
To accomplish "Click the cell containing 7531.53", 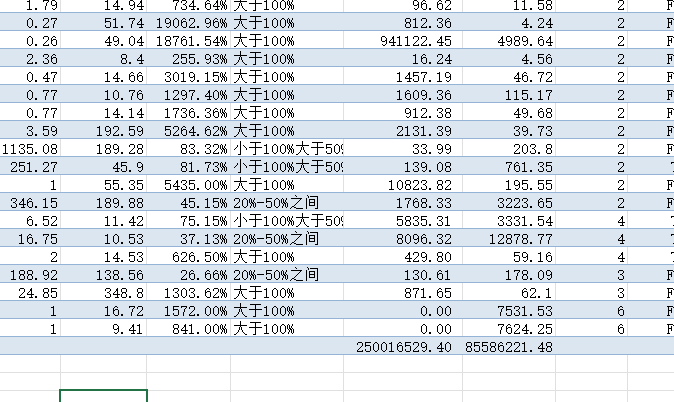I will (509, 311).
